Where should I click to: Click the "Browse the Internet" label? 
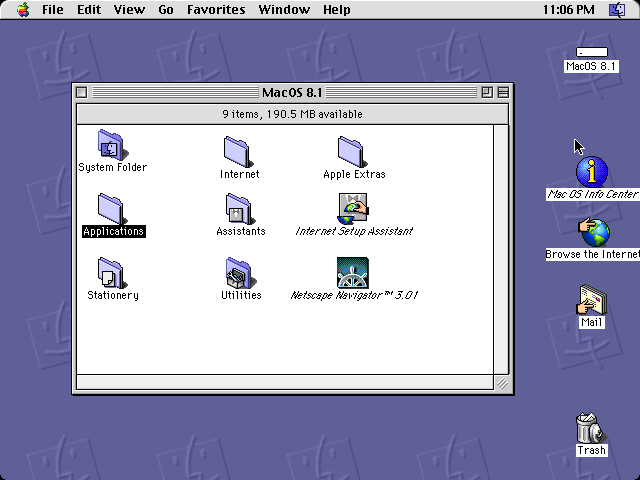pyautogui.click(x=593, y=255)
